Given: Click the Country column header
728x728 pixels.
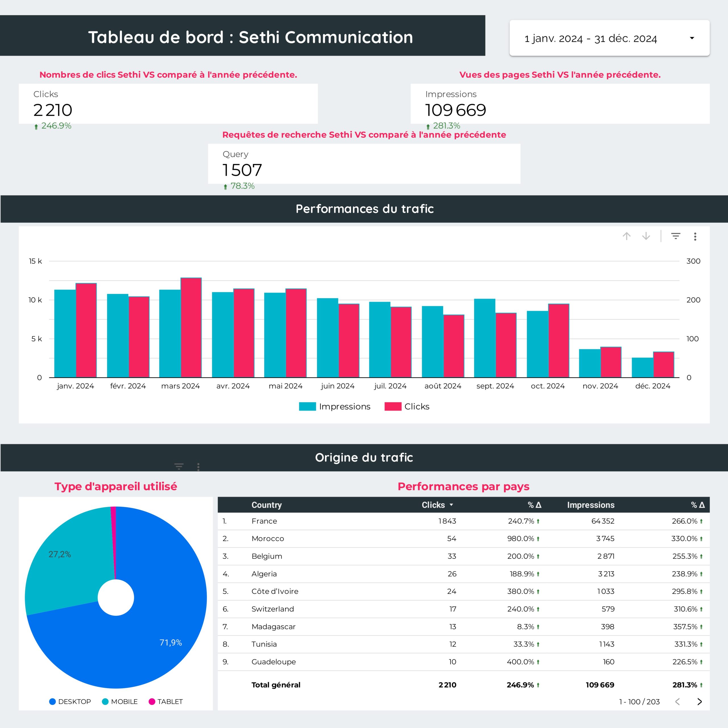Looking at the screenshot, I should pos(266,505).
